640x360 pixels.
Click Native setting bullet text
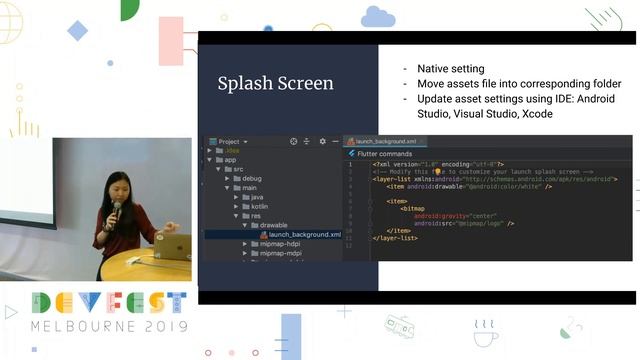tap(451, 69)
